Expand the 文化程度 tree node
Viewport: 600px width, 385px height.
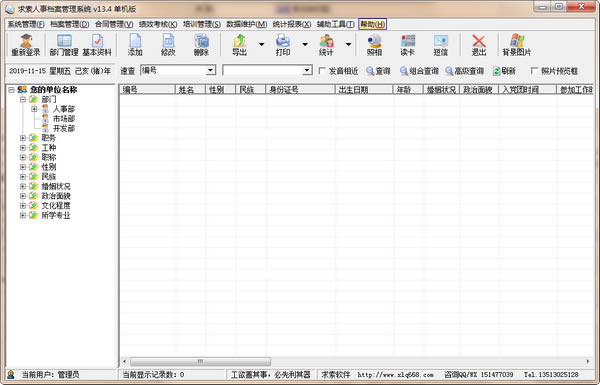(x=23, y=206)
